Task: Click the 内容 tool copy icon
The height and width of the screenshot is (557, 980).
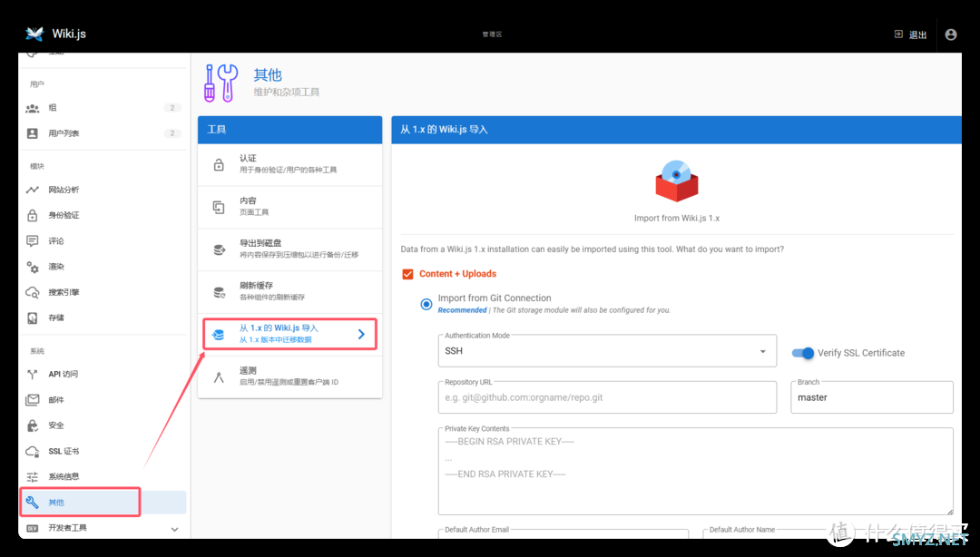Action: (x=219, y=207)
